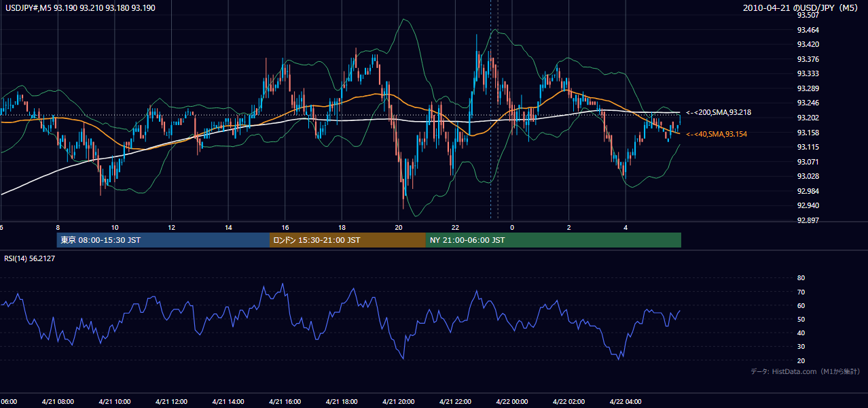This screenshot has height=408, width=868.
Task: Click the HistData.com data source credit
Action: [805, 371]
